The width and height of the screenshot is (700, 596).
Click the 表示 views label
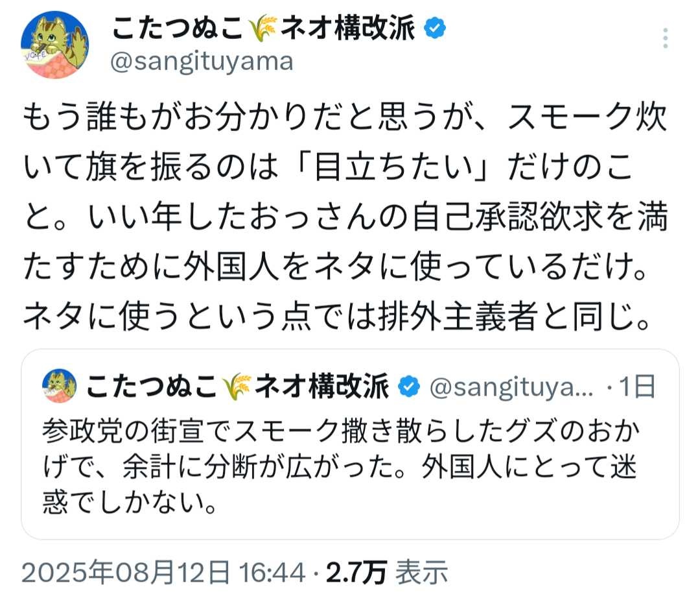point(422,573)
